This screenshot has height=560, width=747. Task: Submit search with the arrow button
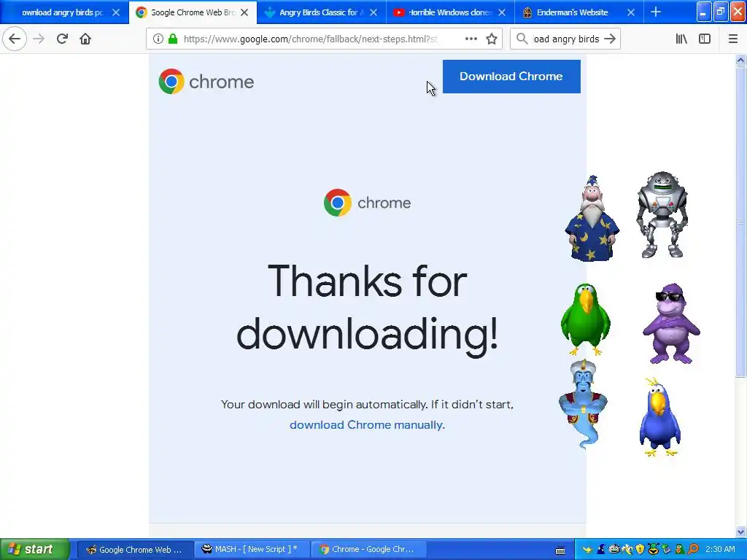pos(610,39)
